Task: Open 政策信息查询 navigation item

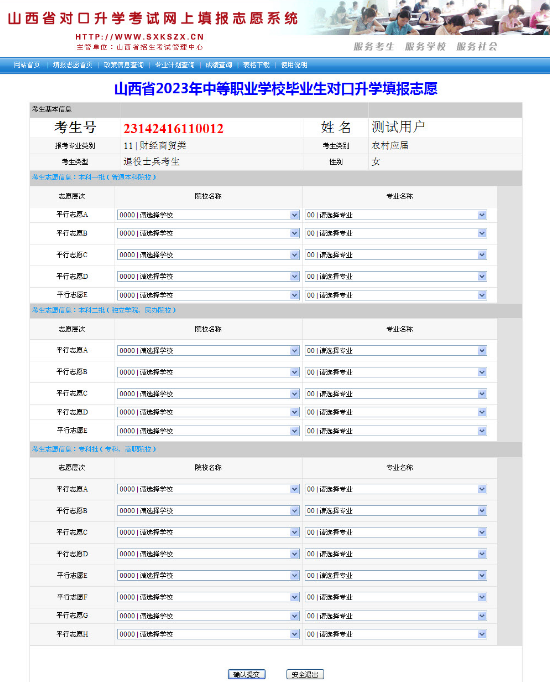Action: (124, 65)
